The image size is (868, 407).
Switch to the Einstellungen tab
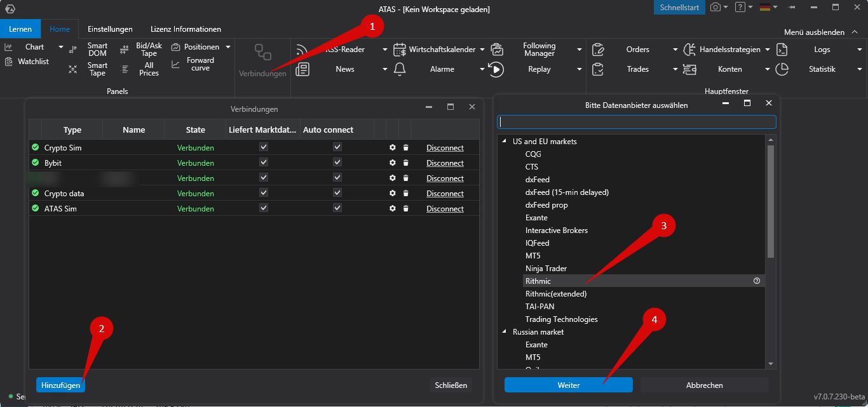[110, 29]
